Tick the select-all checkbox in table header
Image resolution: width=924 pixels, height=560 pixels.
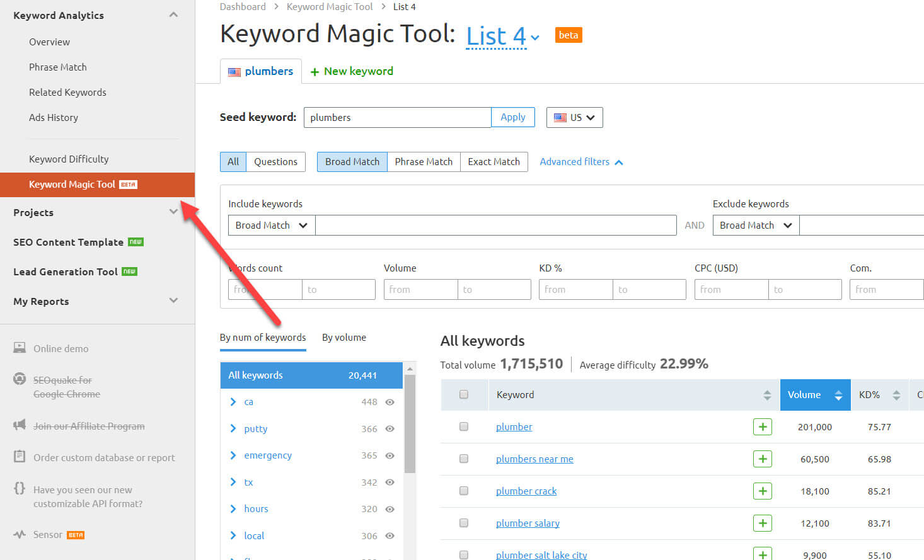point(464,394)
